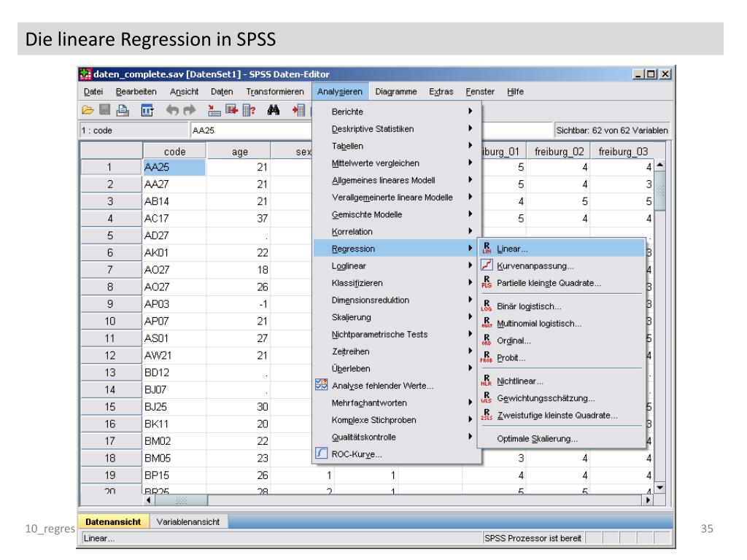747x560 pixels.
Task: Open the Dimensionsreduktion submenu
Action: coord(396,300)
